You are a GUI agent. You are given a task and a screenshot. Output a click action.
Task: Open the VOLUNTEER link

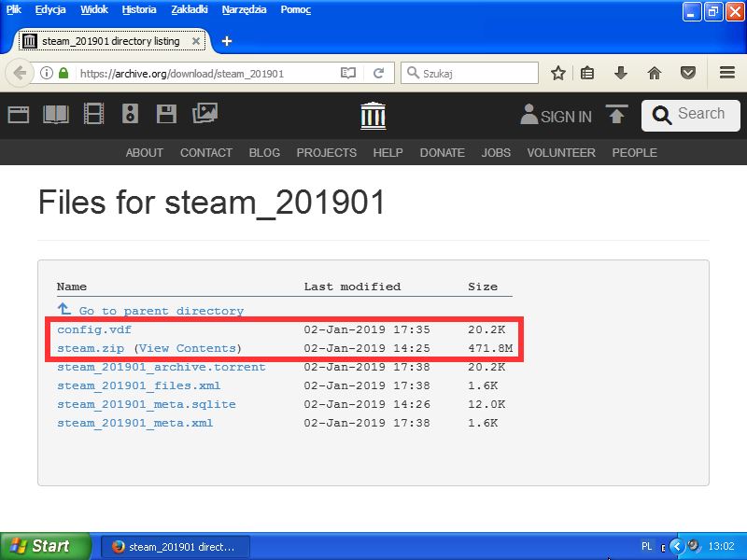coord(561,153)
